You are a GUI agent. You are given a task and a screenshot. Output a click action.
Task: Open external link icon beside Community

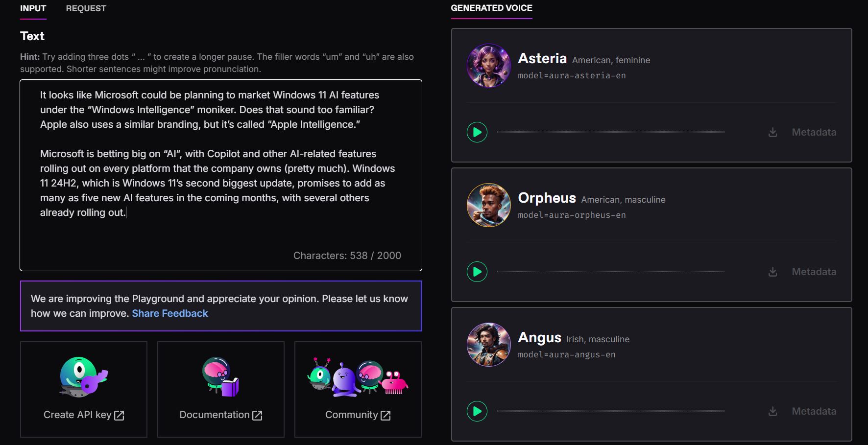[x=386, y=416]
